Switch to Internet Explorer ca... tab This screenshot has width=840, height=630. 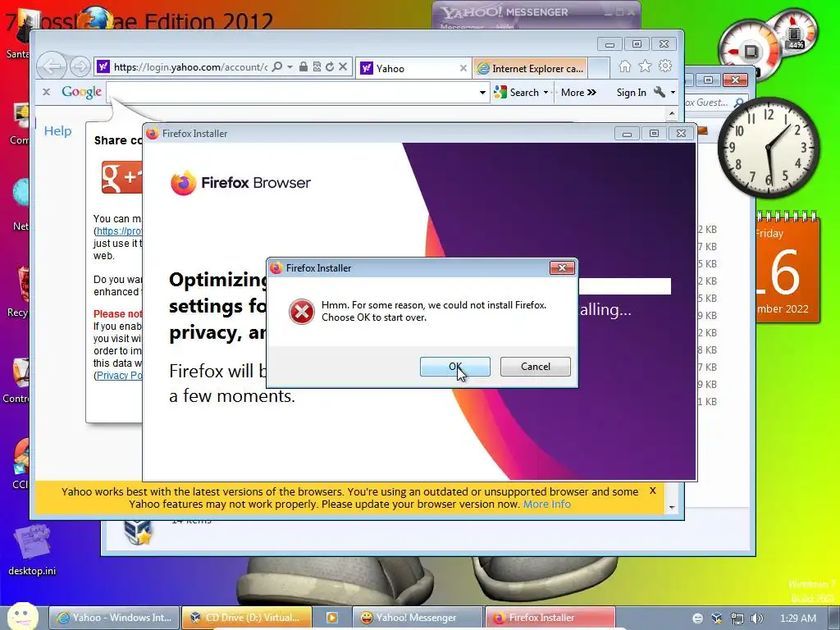530,68
